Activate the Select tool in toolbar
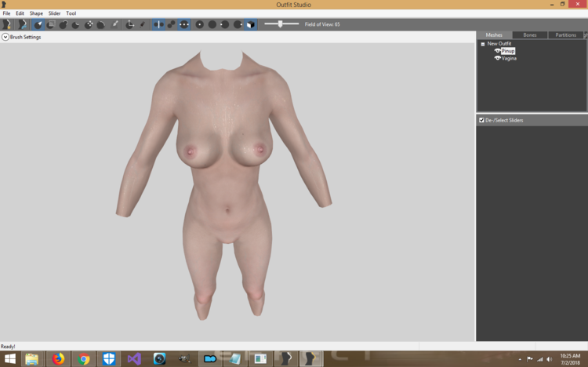Viewport: 588px width, 367px height. click(38, 24)
